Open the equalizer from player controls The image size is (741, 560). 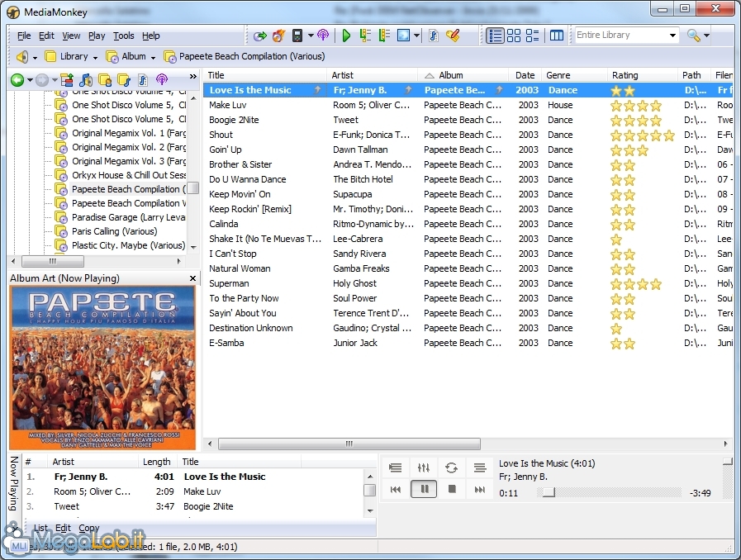(424, 467)
